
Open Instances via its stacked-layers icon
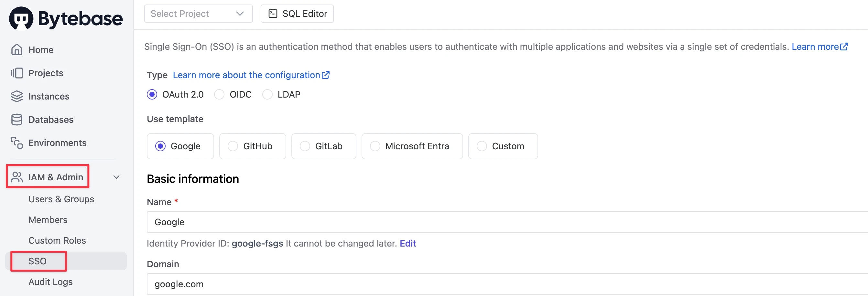pos(16,96)
